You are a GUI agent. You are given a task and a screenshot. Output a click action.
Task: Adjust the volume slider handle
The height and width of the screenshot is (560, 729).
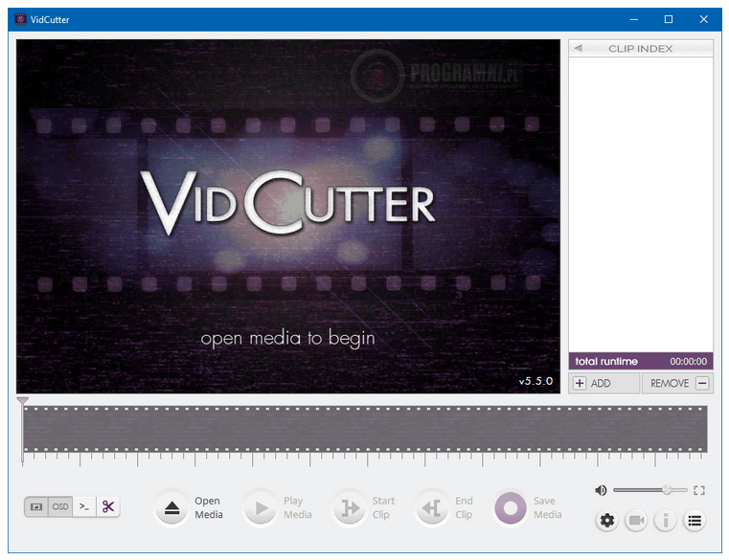click(x=667, y=490)
